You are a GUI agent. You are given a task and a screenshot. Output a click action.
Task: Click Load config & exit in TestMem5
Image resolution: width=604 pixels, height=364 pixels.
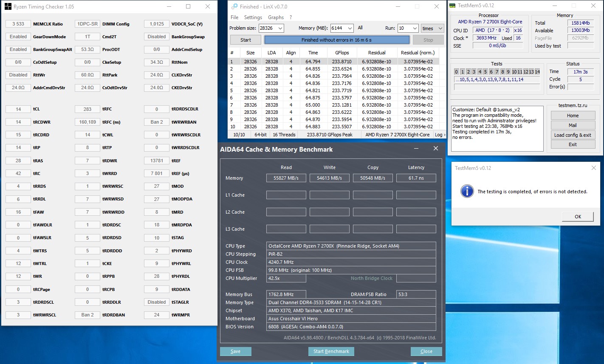(x=573, y=135)
